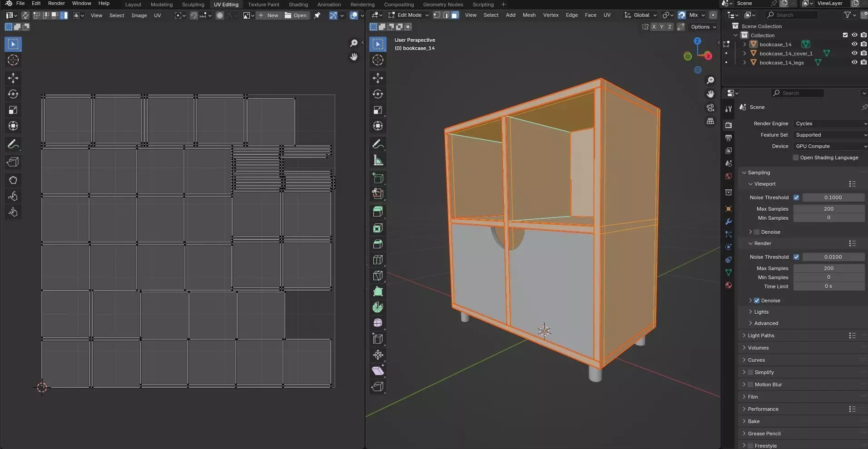The height and width of the screenshot is (449, 868).
Task: Select the Rip Region tool in UV editor
Action: (x=13, y=162)
